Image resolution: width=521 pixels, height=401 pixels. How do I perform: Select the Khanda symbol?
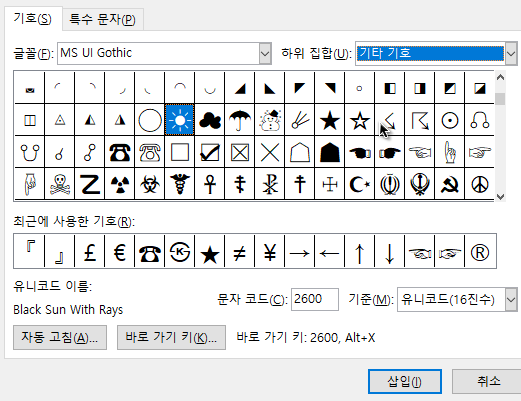click(420, 184)
